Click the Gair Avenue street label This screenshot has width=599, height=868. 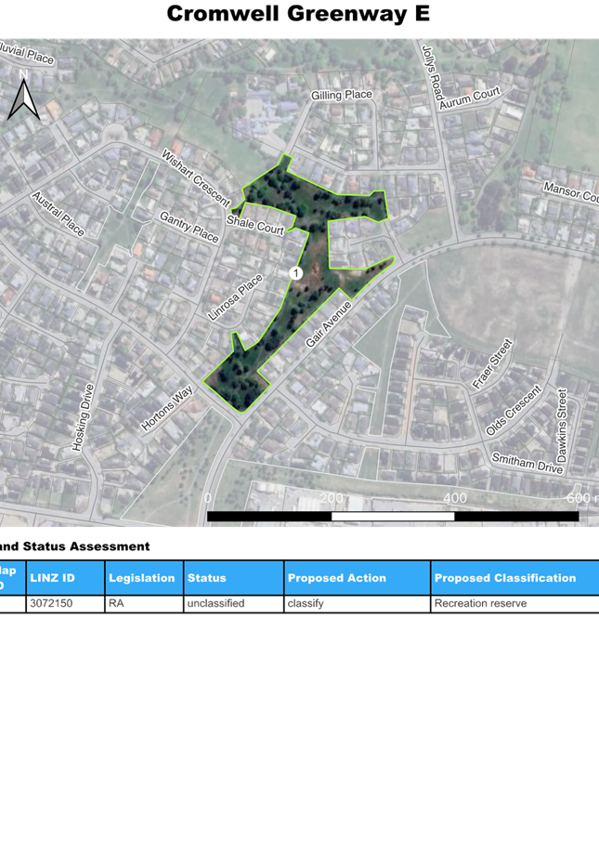click(x=330, y=324)
